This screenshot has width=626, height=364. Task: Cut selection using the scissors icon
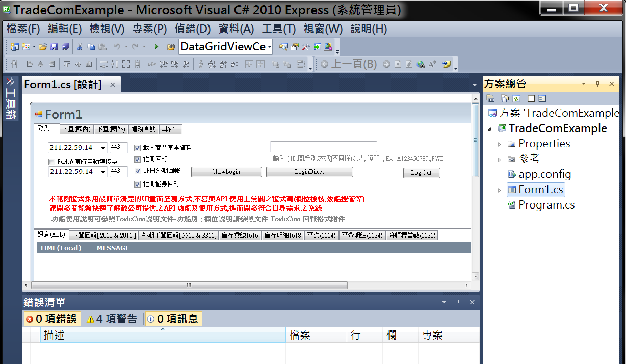click(x=80, y=47)
